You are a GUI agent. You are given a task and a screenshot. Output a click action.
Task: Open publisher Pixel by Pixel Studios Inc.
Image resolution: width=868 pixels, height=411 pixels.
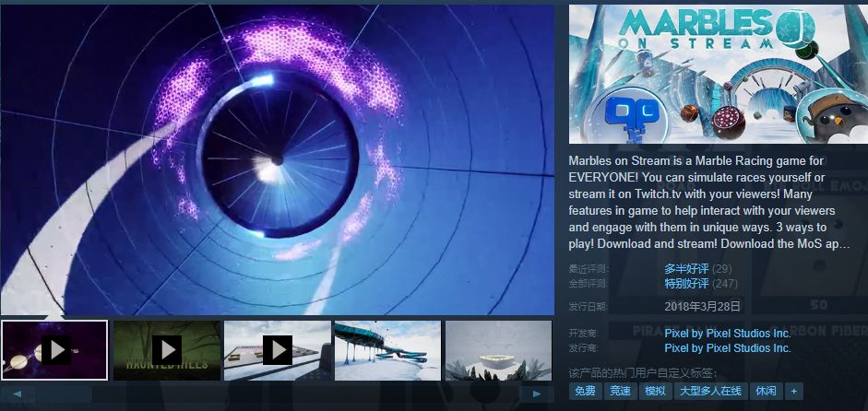coord(728,348)
